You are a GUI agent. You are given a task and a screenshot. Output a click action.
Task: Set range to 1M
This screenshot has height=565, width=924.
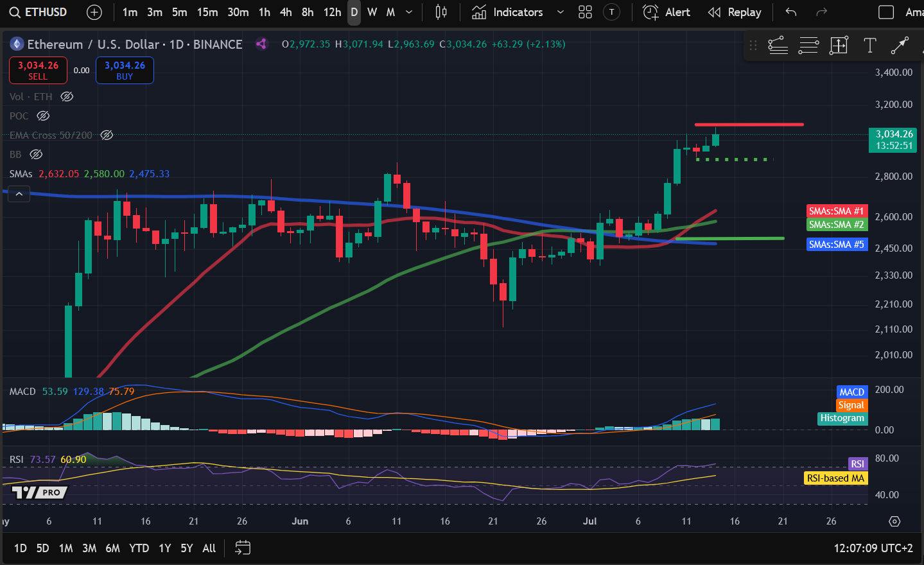point(65,548)
